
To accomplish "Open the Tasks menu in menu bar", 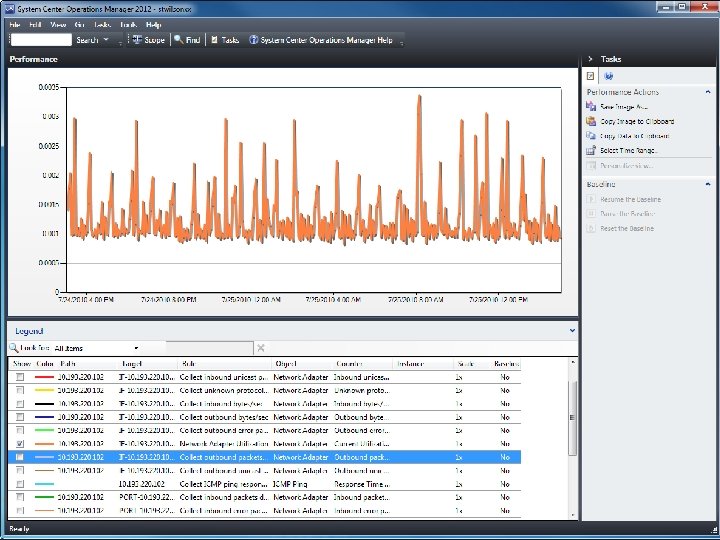I will point(102,25).
